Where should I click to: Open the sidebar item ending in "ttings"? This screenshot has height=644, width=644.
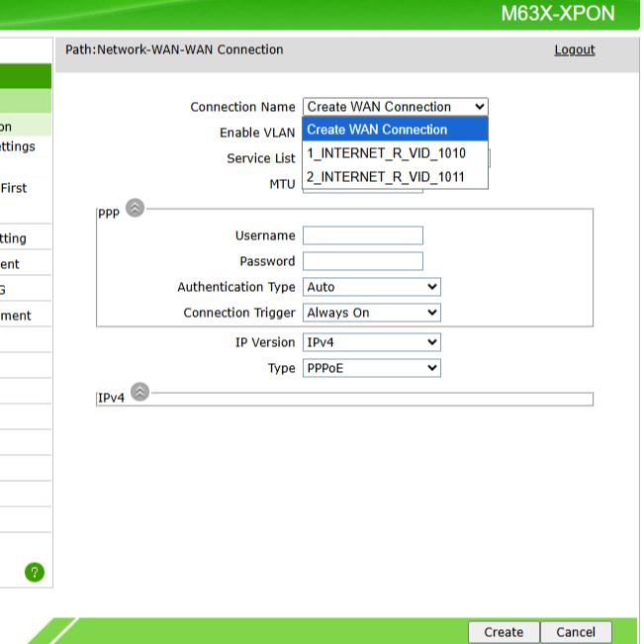(x=18, y=146)
